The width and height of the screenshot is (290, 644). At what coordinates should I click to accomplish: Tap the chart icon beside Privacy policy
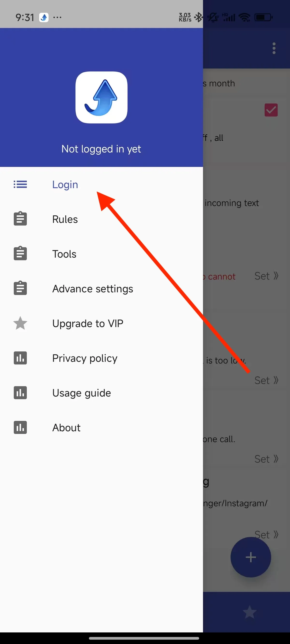(x=20, y=358)
